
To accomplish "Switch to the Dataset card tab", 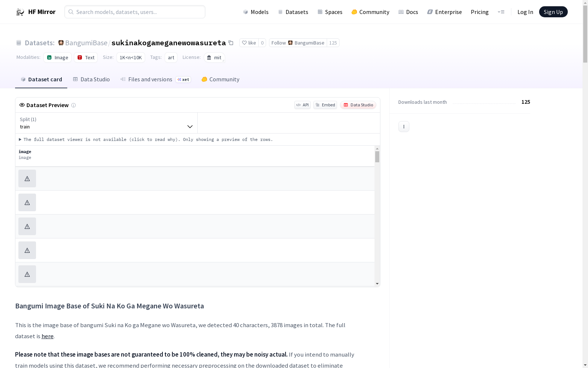I will click(x=41, y=79).
